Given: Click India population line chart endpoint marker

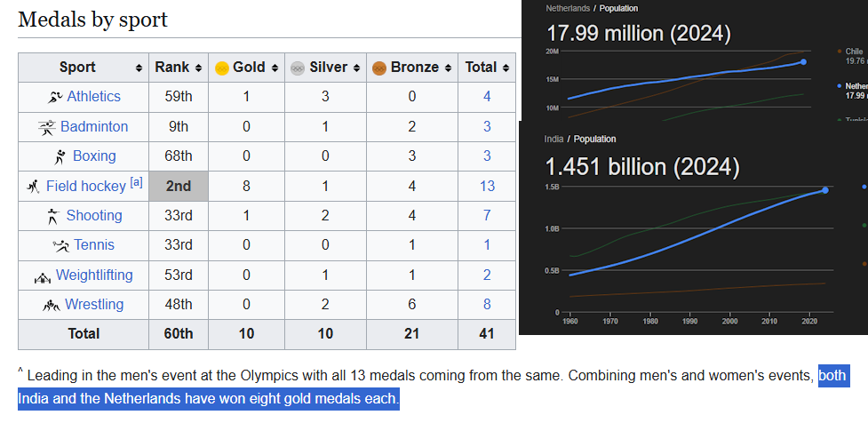Looking at the screenshot, I should (825, 190).
